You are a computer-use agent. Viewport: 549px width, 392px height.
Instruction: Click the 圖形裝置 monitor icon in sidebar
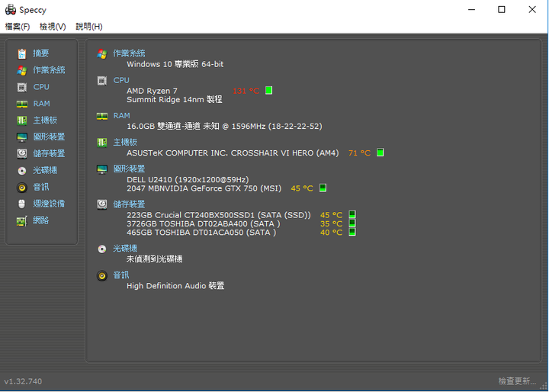21,137
